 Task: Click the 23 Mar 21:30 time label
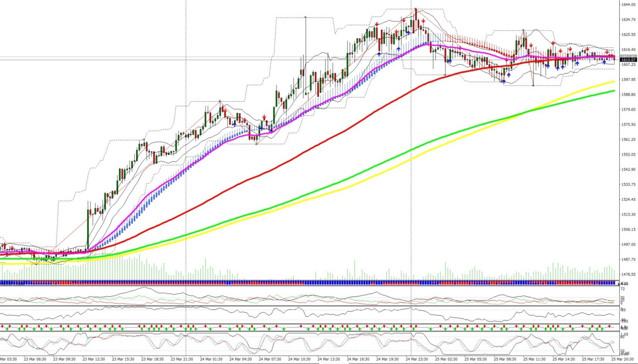[182, 359]
